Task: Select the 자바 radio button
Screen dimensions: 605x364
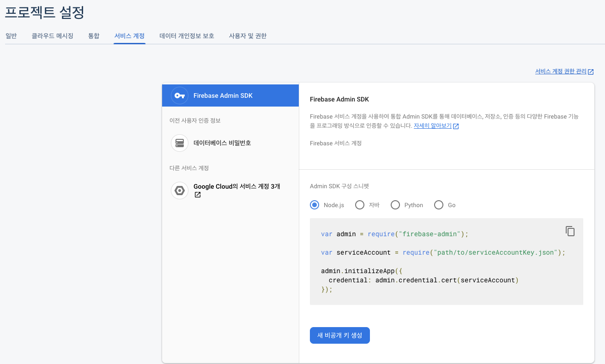Action: [x=360, y=205]
